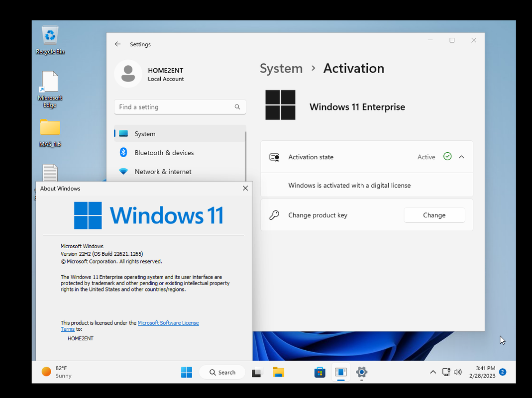532x398 pixels.
Task: Click the taskbar Search box
Action: click(x=222, y=372)
